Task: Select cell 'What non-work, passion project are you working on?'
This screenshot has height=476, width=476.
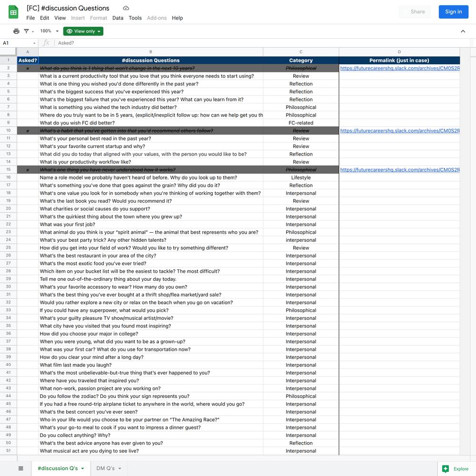Action: (x=150, y=388)
